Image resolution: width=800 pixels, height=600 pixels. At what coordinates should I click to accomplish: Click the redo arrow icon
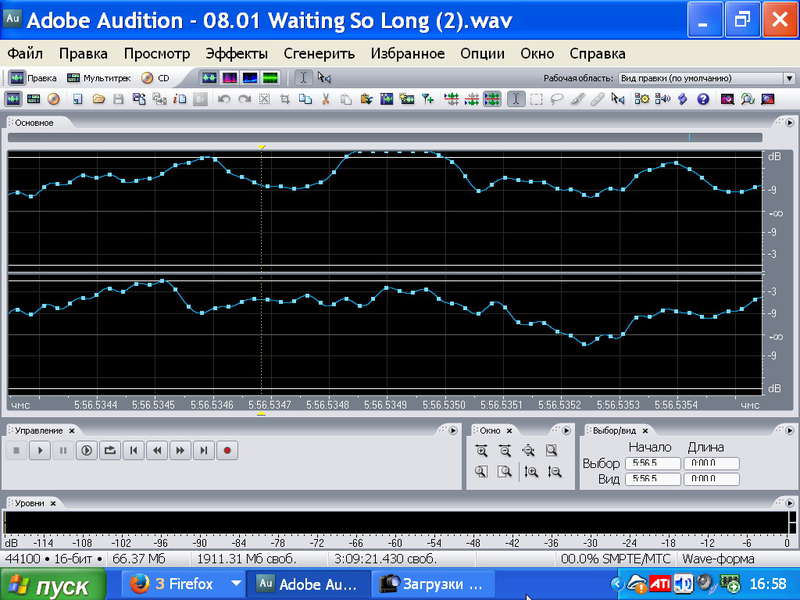244,99
